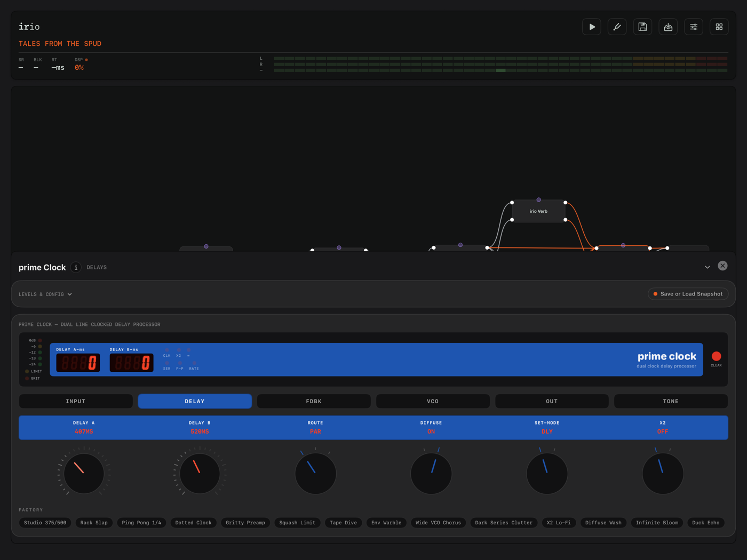Expand the LEVELS & CONFIG section
Screen dimensions: 747x560
[x=45, y=294]
